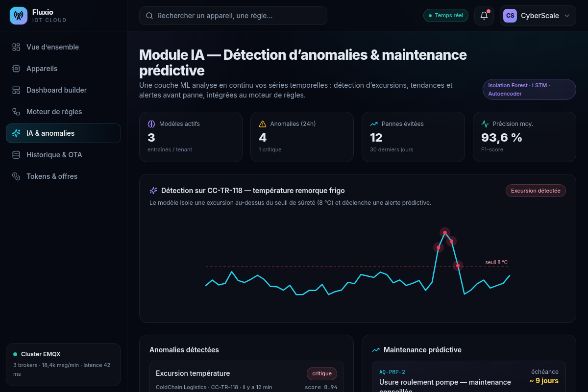Open the CyberScale tenant dropdown

pyautogui.click(x=538, y=16)
